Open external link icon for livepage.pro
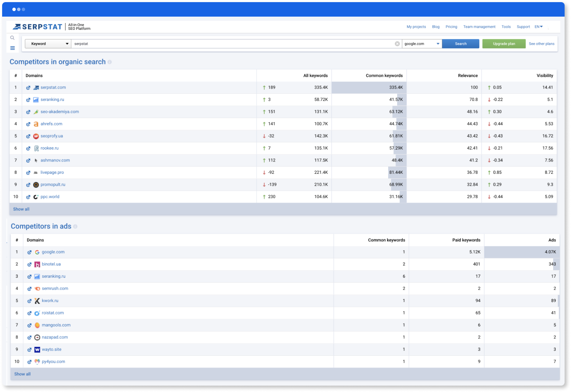 click(x=28, y=173)
